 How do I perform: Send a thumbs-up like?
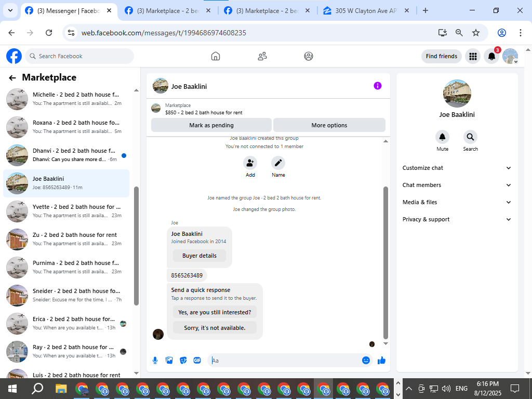tap(381, 361)
